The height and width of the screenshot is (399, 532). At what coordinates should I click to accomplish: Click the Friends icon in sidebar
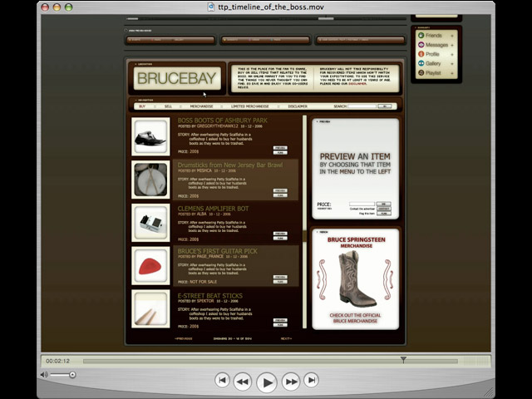tap(421, 35)
